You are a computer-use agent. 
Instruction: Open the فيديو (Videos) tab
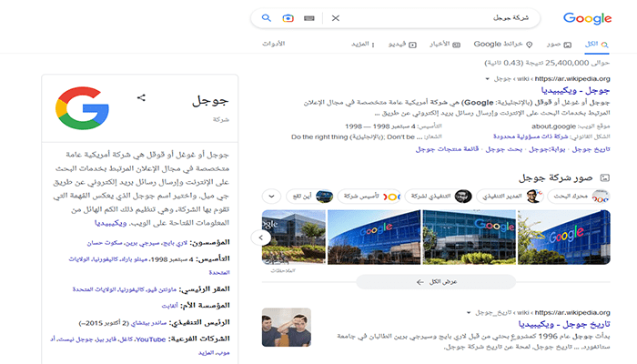[x=402, y=44]
